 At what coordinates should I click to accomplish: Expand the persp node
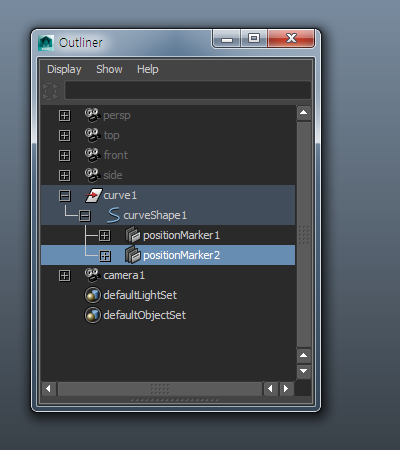65,116
